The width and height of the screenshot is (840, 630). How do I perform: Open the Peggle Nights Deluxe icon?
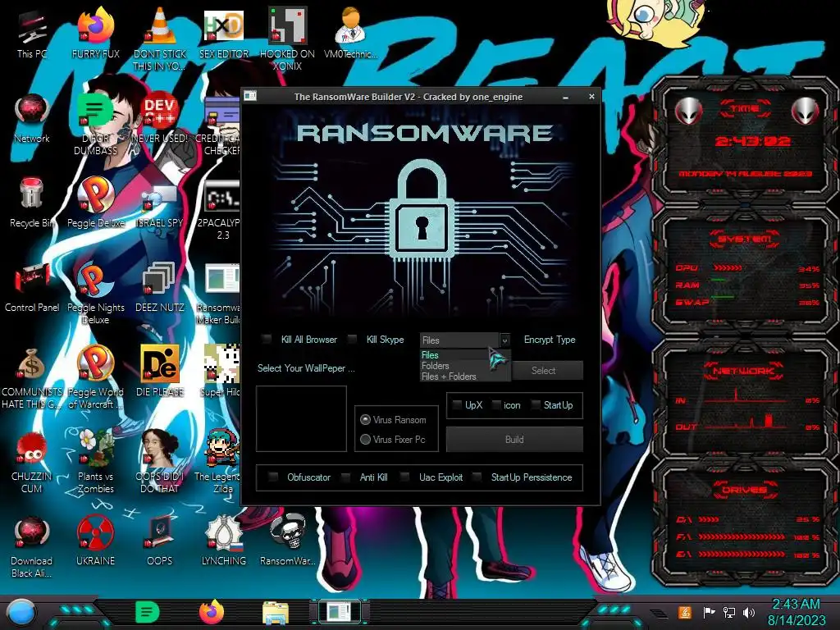pos(95,293)
